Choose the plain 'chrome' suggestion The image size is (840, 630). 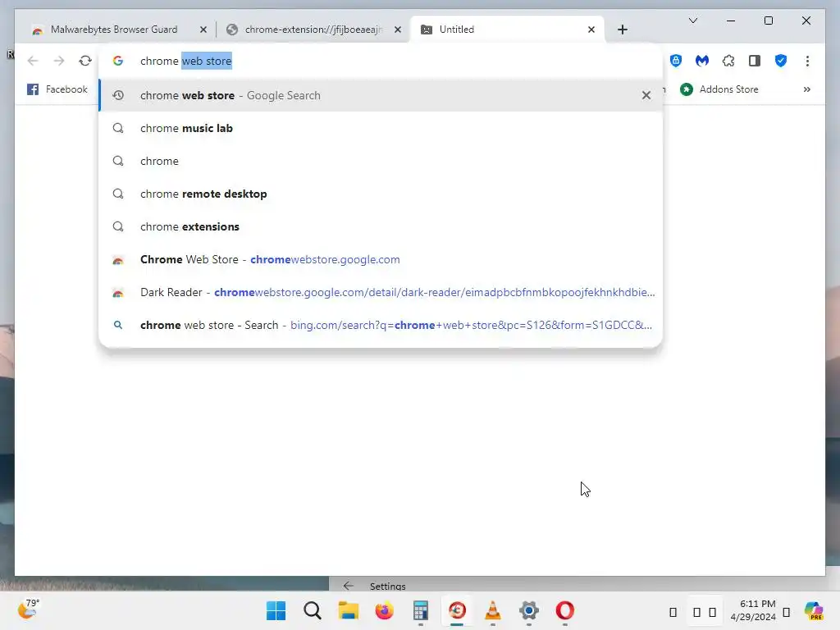[x=381, y=162]
